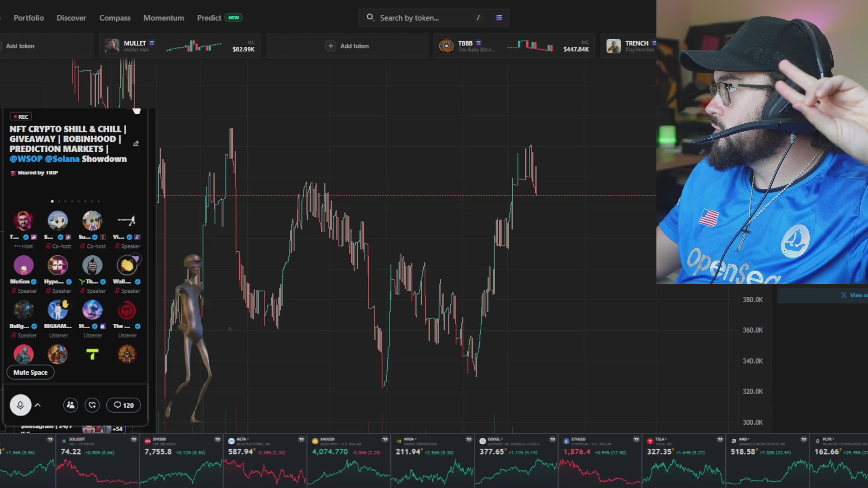Click the 360.0K price axis label
Image resolution: width=868 pixels, height=488 pixels.
pyautogui.click(x=753, y=330)
